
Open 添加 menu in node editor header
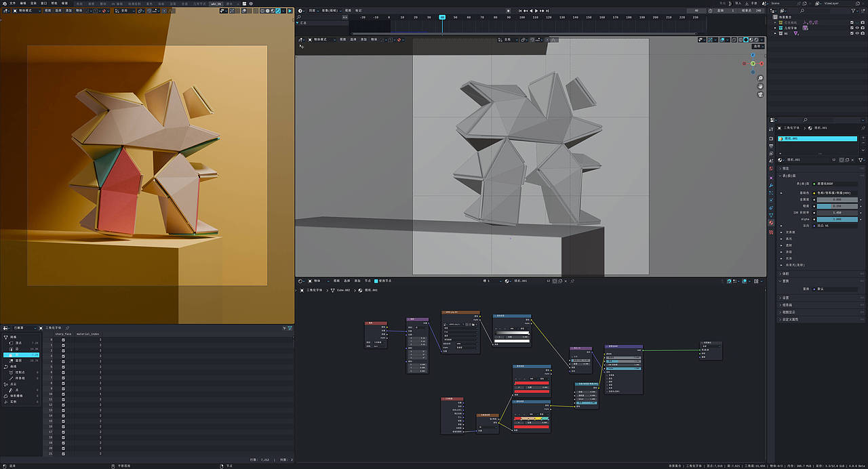[x=356, y=281]
